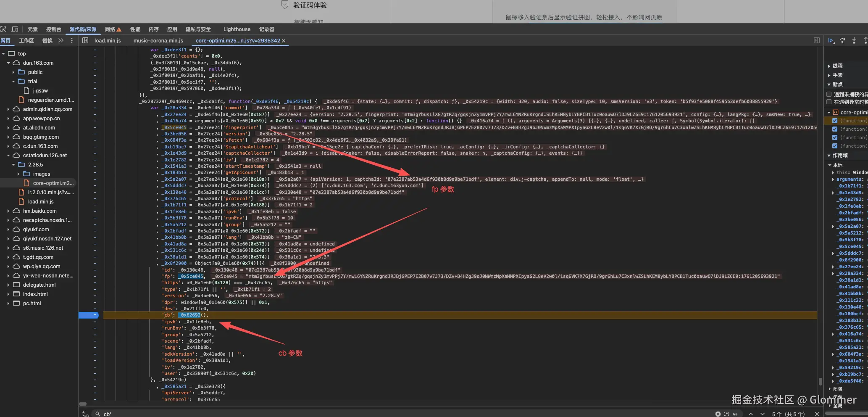Step into next function call
Screen dimensions: 868x417
(854, 40)
